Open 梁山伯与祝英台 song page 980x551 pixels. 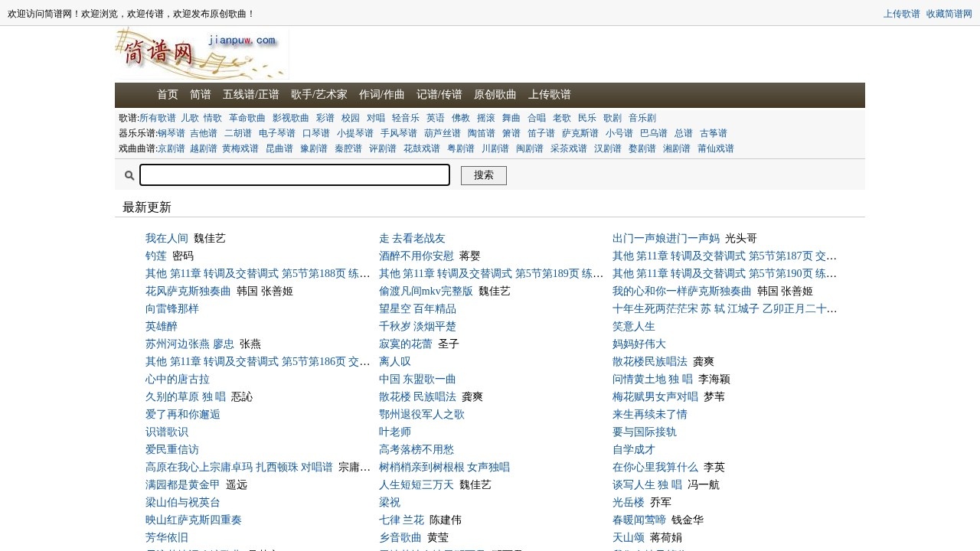coord(182,502)
